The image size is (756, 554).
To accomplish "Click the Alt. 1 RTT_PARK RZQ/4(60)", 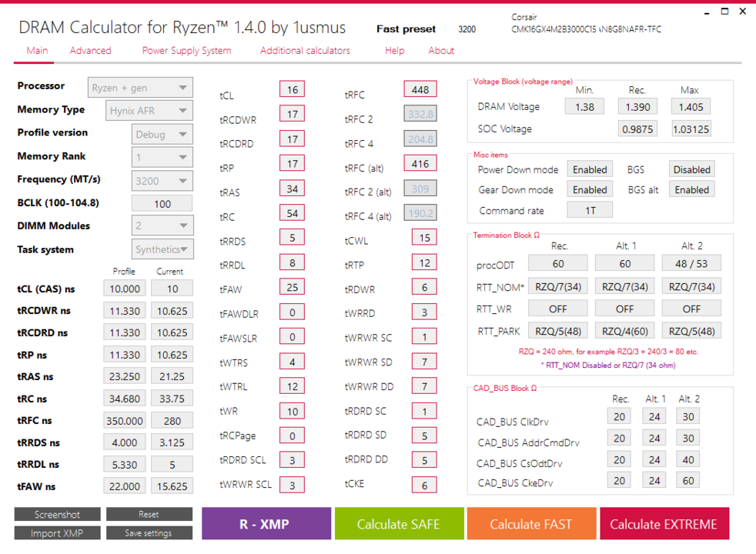I will point(625,331).
